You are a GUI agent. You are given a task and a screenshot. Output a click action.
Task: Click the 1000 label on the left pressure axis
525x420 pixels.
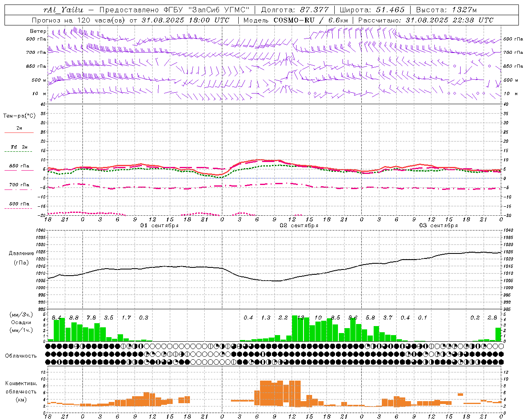pos(40,288)
